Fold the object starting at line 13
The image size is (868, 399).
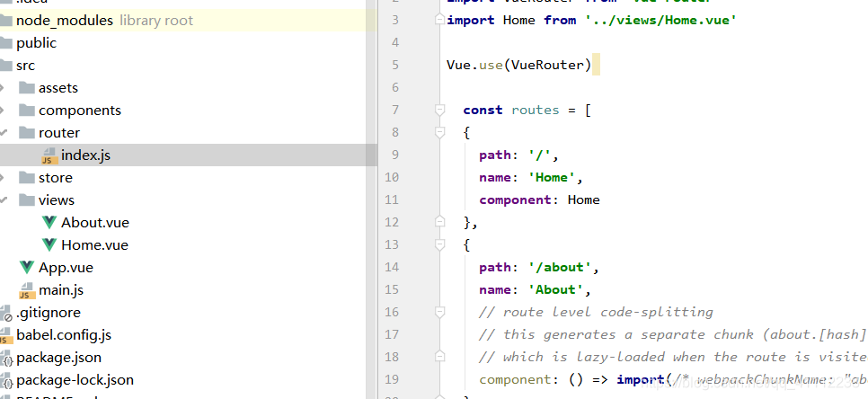439,244
